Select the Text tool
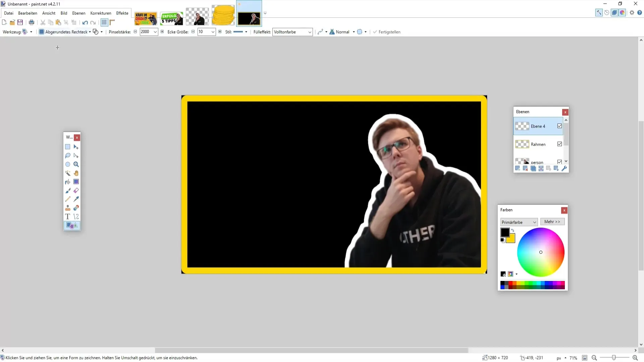Viewport: 644px width, 362px height. pos(68,217)
